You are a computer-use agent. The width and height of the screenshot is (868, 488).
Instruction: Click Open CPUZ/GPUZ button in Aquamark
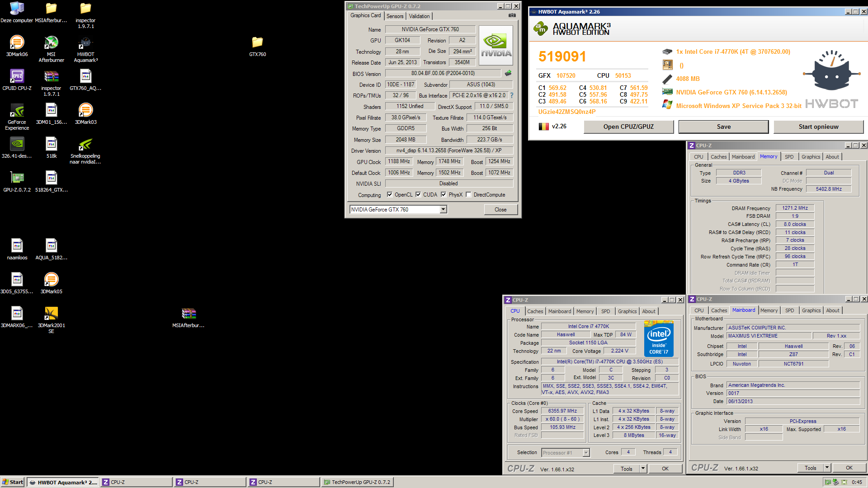click(628, 127)
